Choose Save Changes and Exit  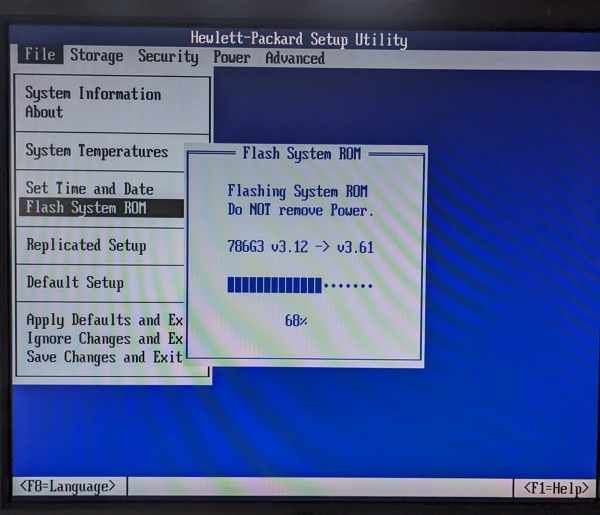[104, 357]
